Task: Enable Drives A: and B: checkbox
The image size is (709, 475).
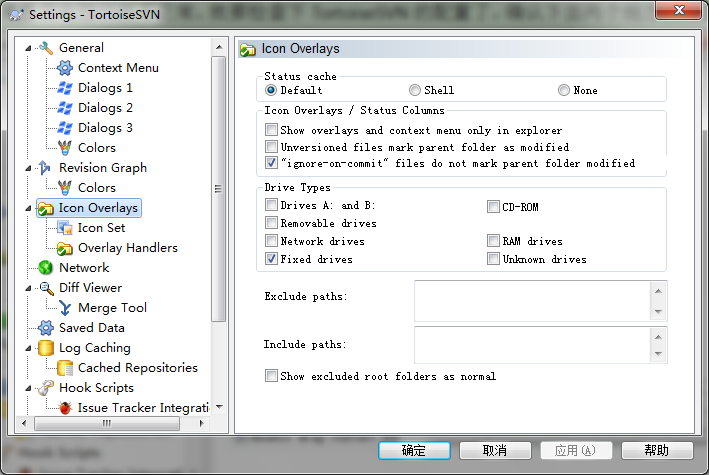Action: click(x=271, y=205)
